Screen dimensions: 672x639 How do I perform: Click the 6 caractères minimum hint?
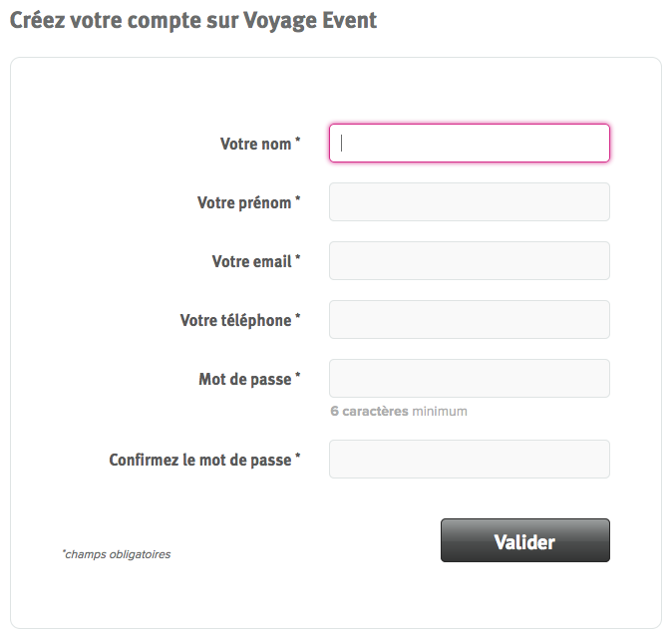[399, 411]
